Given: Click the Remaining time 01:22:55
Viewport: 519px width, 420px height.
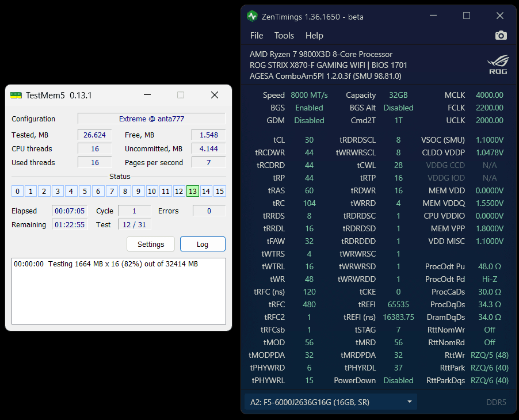Looking at the screenshot, I should pyautogui.click(x=70, y=225).
